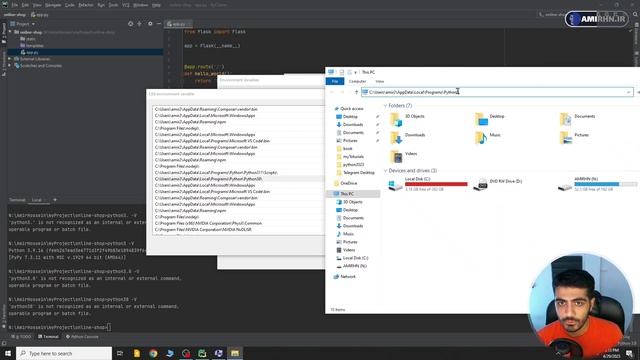Add a new terminal session tab
Image resolution: width=640 pixels, height=360 pixels.
pyautogui.click(x=55, y=200)
